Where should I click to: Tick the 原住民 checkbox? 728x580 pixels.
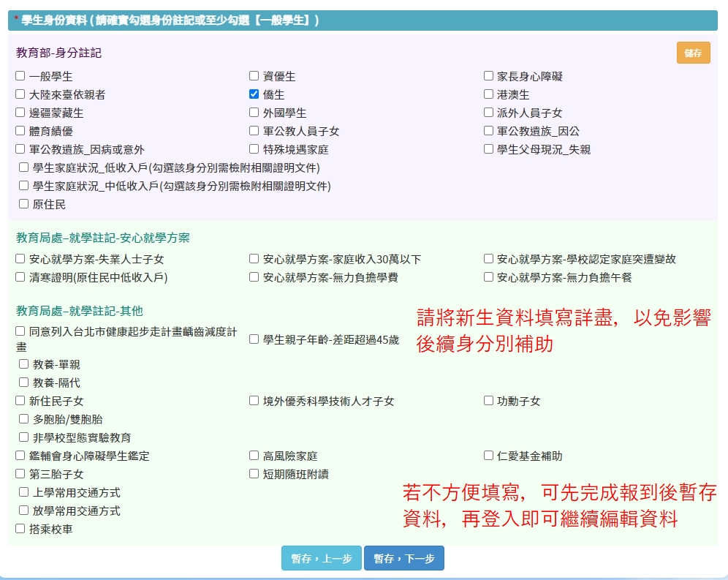[x=24, y=204]
